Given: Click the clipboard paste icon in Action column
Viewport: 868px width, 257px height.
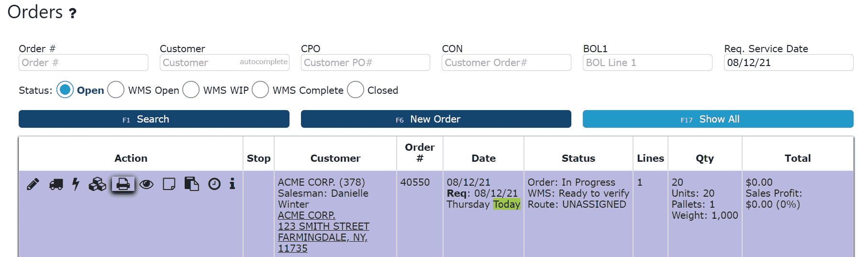Looking at the screenshot, I should (191, 184).
